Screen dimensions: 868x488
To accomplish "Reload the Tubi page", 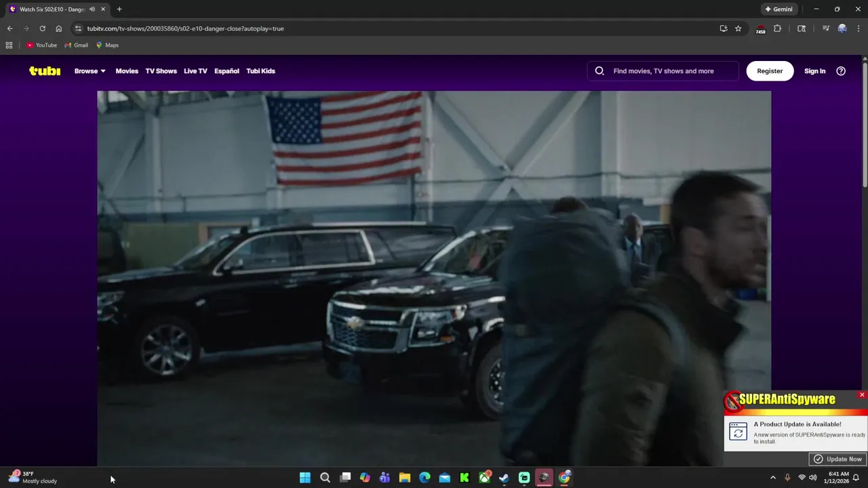I will pos(42,28).
